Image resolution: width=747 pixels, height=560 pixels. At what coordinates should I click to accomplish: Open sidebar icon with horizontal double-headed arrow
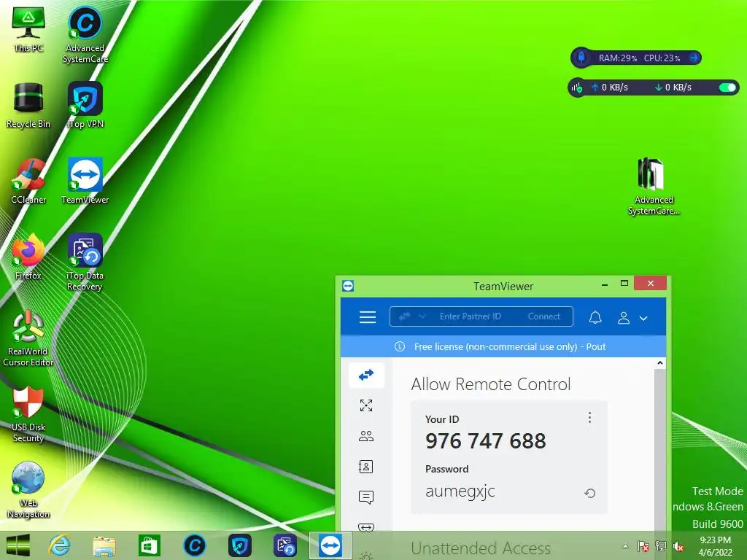pos(366,527)
